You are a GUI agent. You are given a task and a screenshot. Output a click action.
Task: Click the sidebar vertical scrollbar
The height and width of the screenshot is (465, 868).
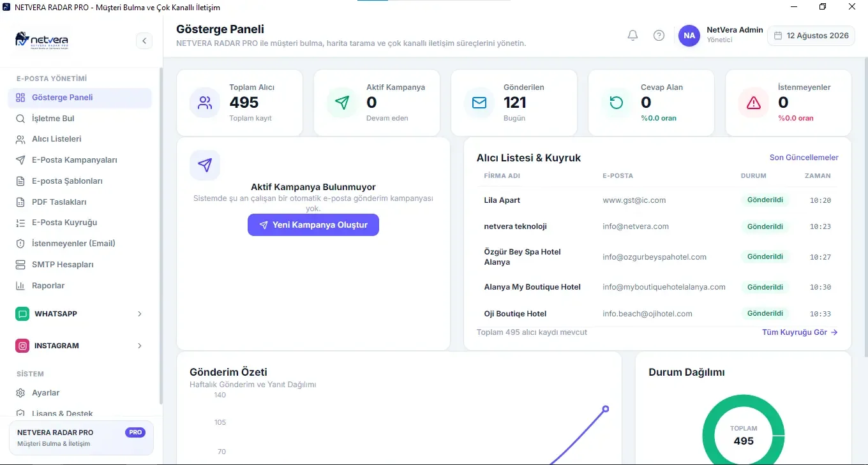(161, 236)
